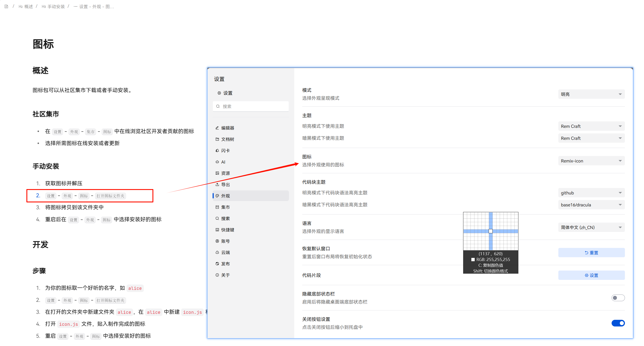Click the export icon beside 导出
644x346 pixels.
pos(217,184)
